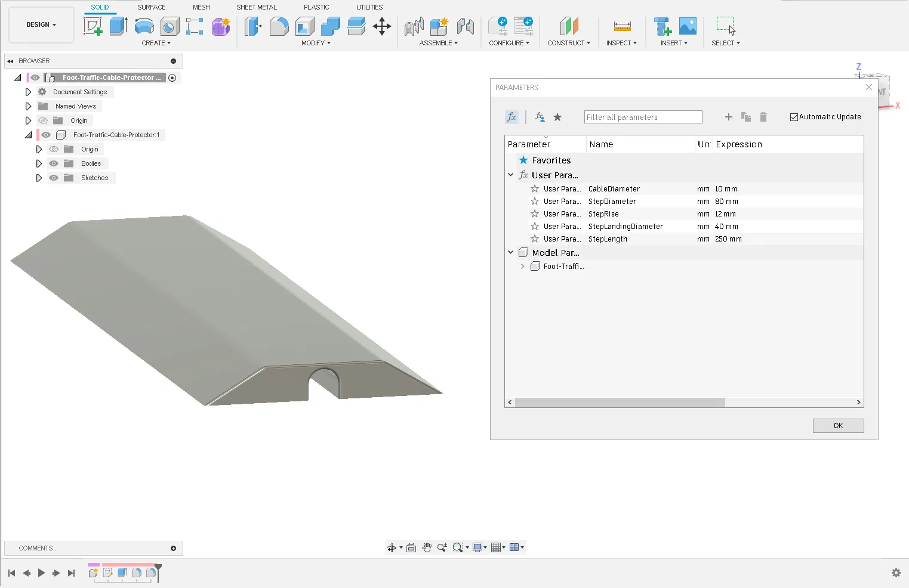This screenshot has width=909, height=588.
Task: Select the As-built Joint tool
Action: tap(465, 26)
